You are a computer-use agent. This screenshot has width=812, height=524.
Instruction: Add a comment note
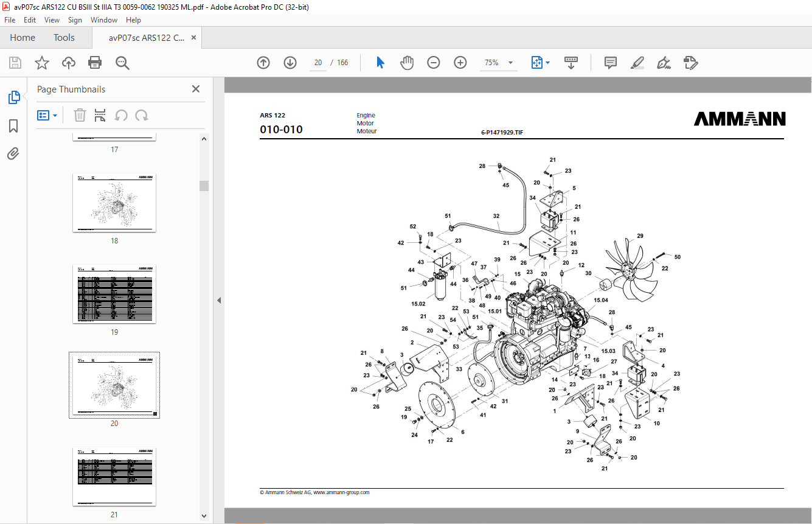[611, 63]
